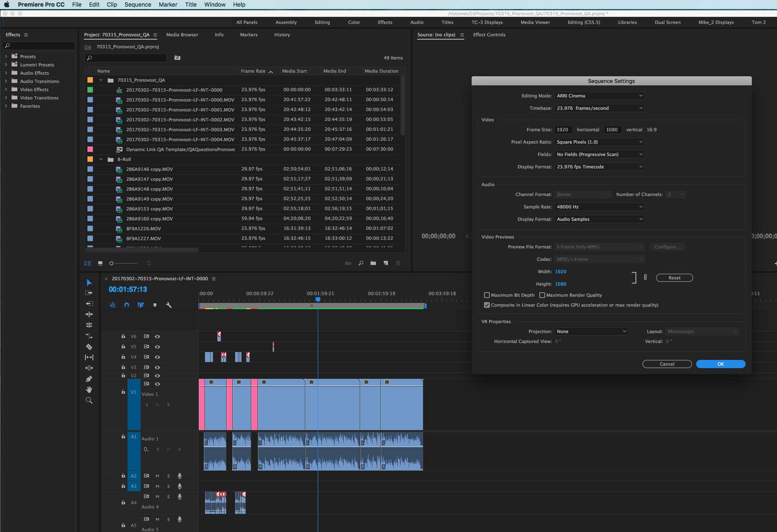Open audio Sample Rate dropdown
This screenshot has height=532, width=777.
(x=599, y=207)
